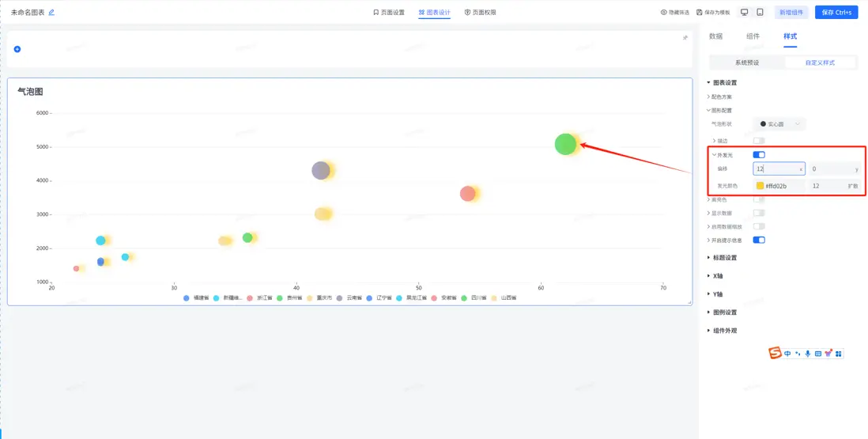Click the microphone icon in the IME bar
Image resolution: width=868 pixels, height=439 pixels.
808,354
